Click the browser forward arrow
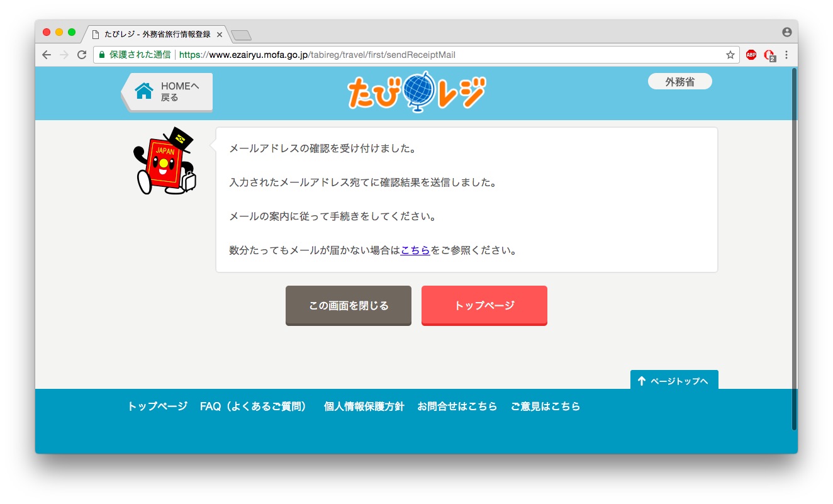The width and height of the screenshot is (833, 504). click(x=64, y=55)
